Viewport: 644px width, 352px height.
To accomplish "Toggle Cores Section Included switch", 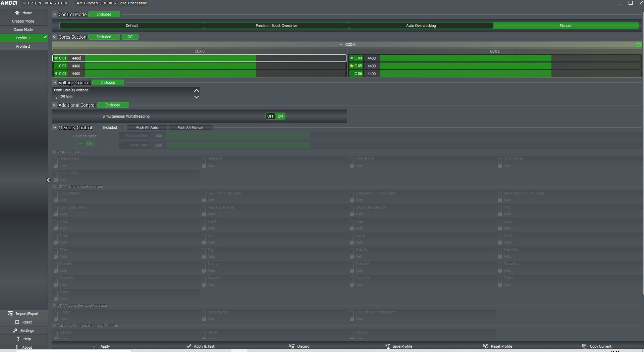I will pos(104,37).
